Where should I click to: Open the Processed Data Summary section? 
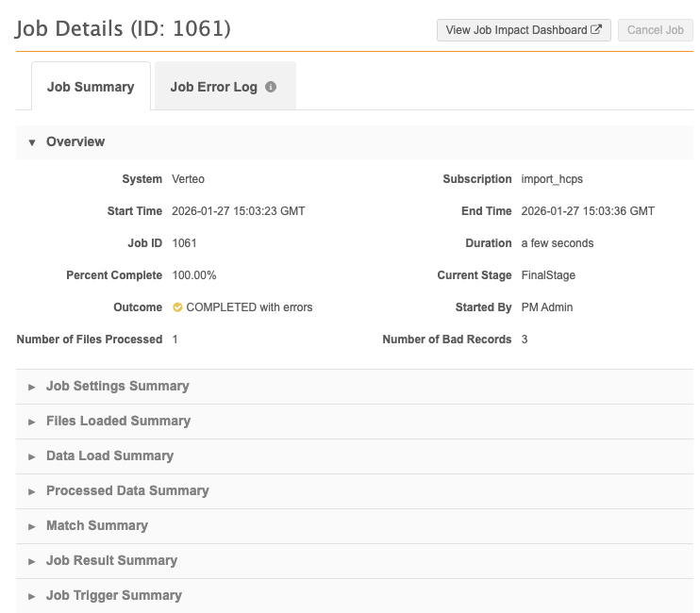(127, 490)
